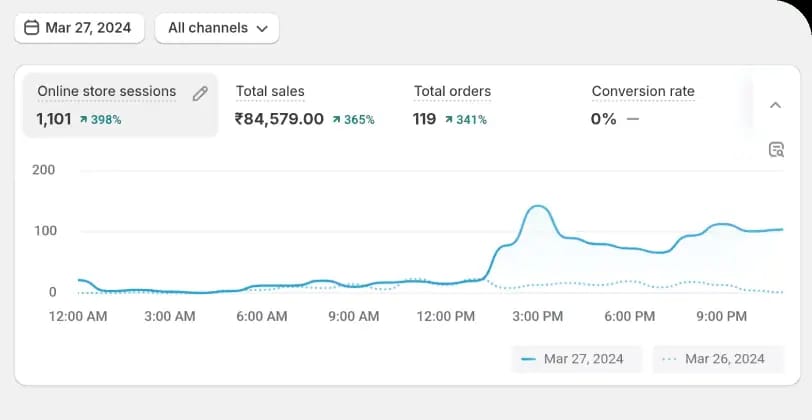Screen dimensions: 812x420
Task: Click the chart peak near 3:00 PM
Action: point(537,207)
